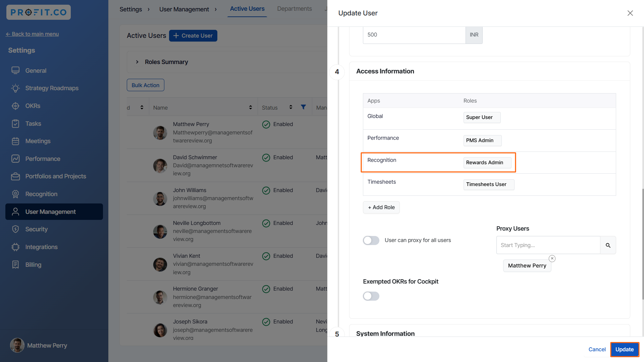Click the Security shield icon
The height and width of the screenshot is (362, 644).
tap(15, 229)
